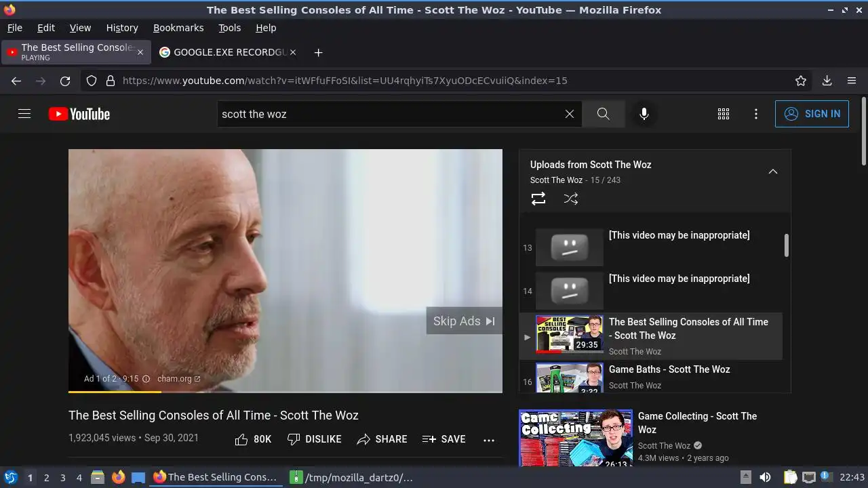This screenshot has width=868, height=488.
Task: Open the Tools menu
Action: pyautogui.click(x=229, y=28)
